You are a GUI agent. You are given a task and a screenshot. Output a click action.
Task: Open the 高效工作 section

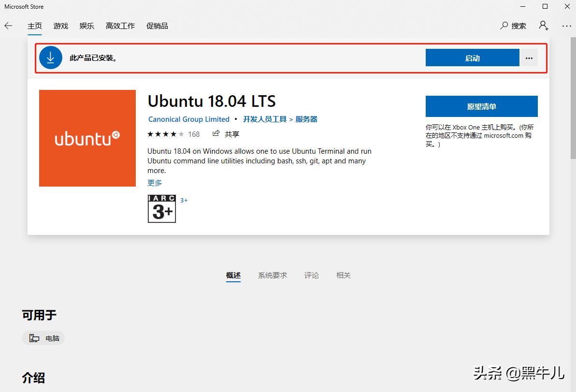click(120, 26)
